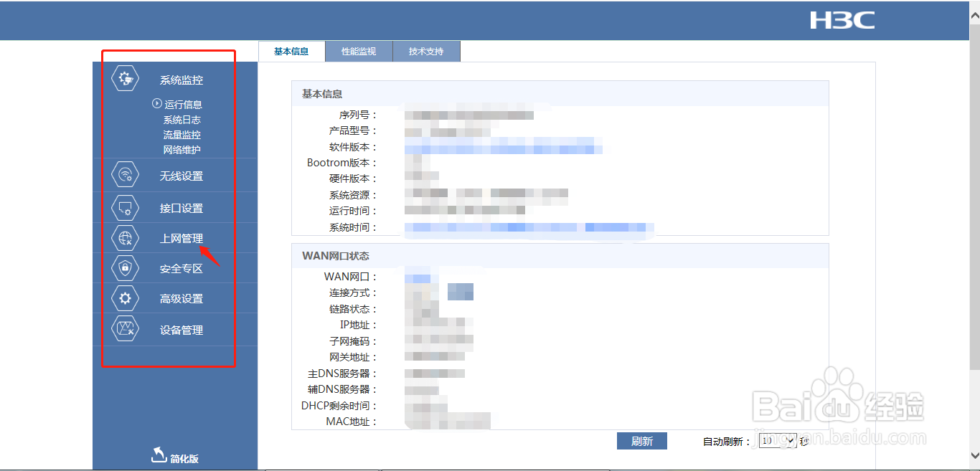Expand the 高级设置 submenu
Screen dimensions: 980x471
pyautogui.click(x=180, y=298)
